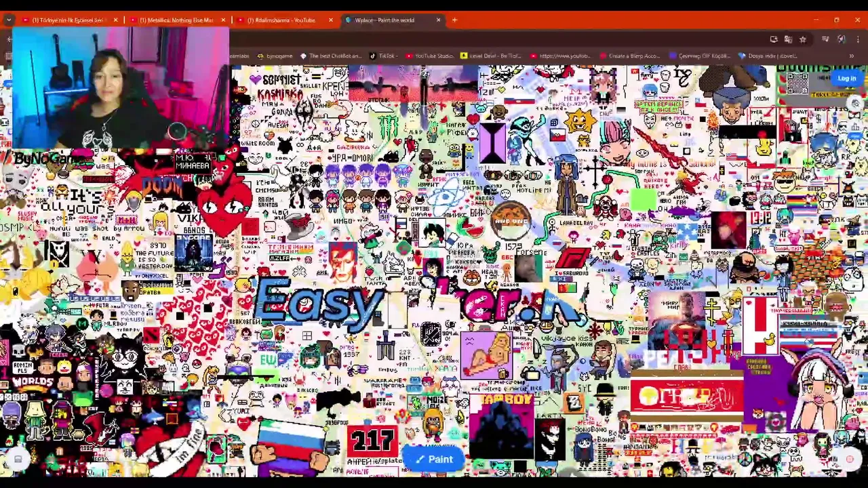
Task: Open the bynogame bookmark
Action: click(275, 56)
